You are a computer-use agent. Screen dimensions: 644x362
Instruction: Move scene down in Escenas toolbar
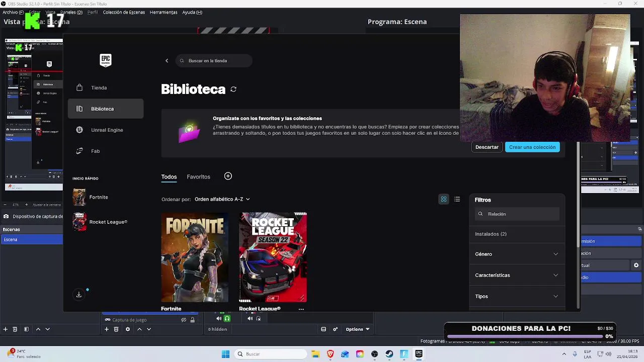48,329
